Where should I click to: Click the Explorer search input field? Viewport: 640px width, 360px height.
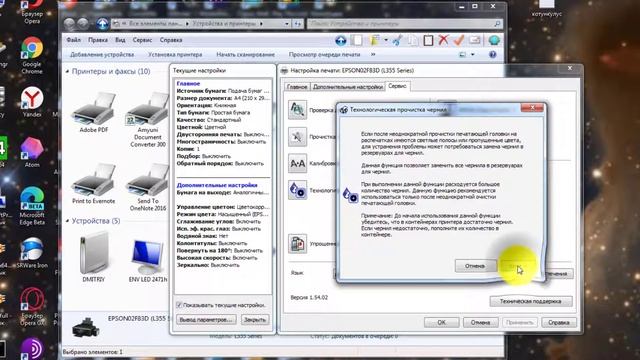tap(400, 24)
